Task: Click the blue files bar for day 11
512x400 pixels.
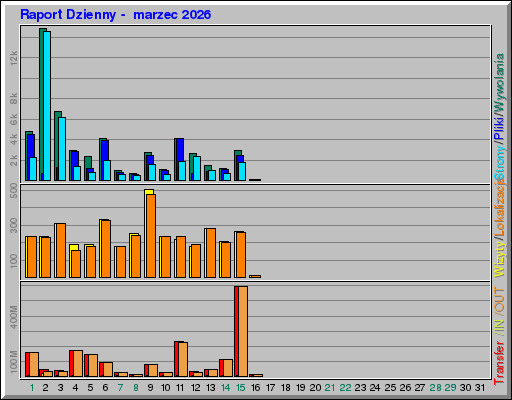Action: (x=180, y=150)
